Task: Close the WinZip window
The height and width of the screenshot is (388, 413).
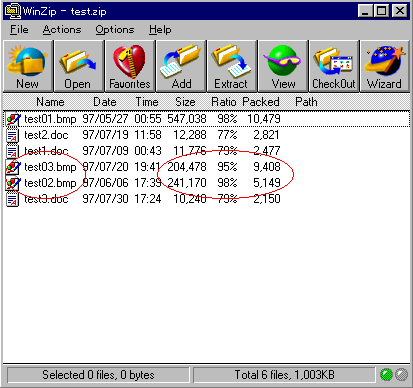Action: (x=400, y=11)
